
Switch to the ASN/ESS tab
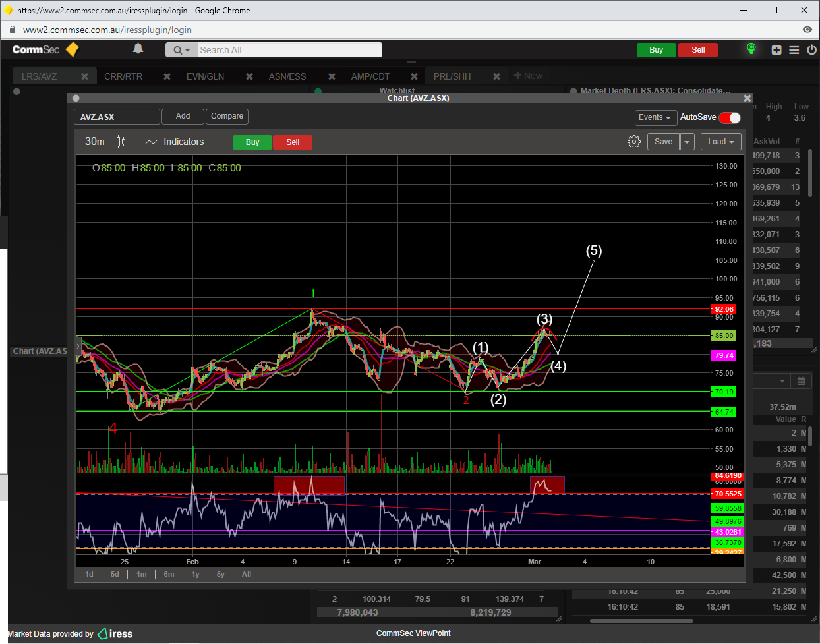(x=287, y=76)
